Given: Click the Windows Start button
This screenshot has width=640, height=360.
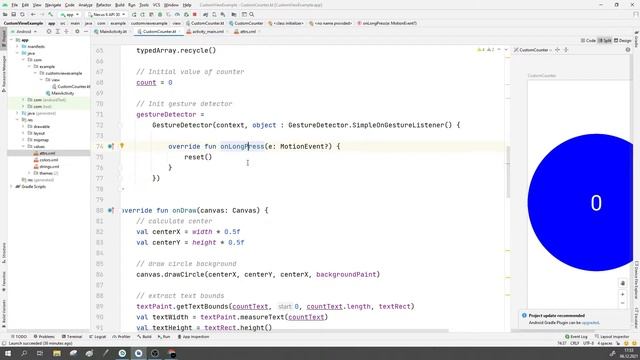Looking at the screenshot, I should pyautogui.click(x=8, y=353).
